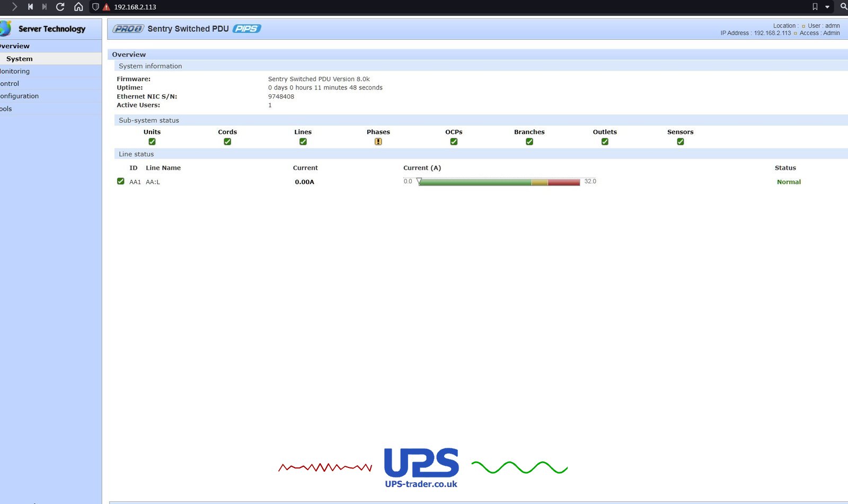Open the Control menu
The height and width of the screenshot is (504, 848).
(x=10, y=84)
